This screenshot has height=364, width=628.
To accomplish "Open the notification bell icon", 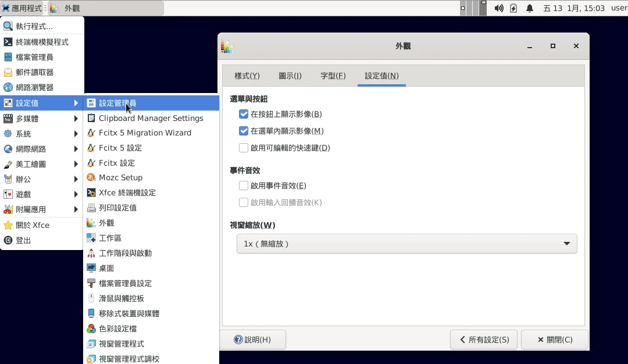I will [530, 8].
